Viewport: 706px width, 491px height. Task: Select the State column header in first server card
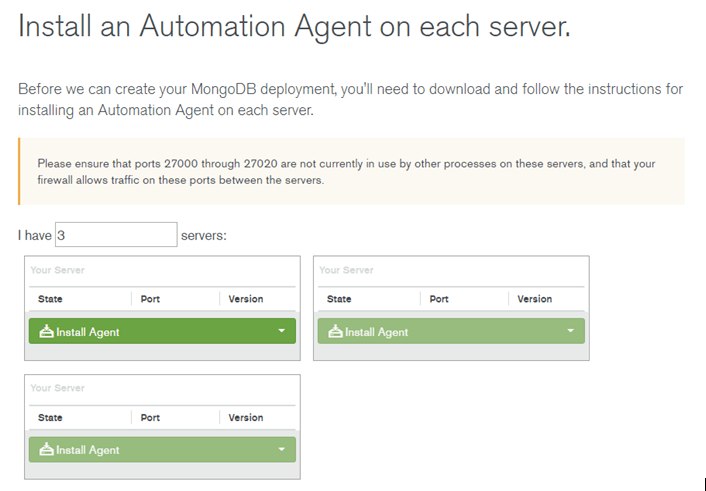click(50, 299)
